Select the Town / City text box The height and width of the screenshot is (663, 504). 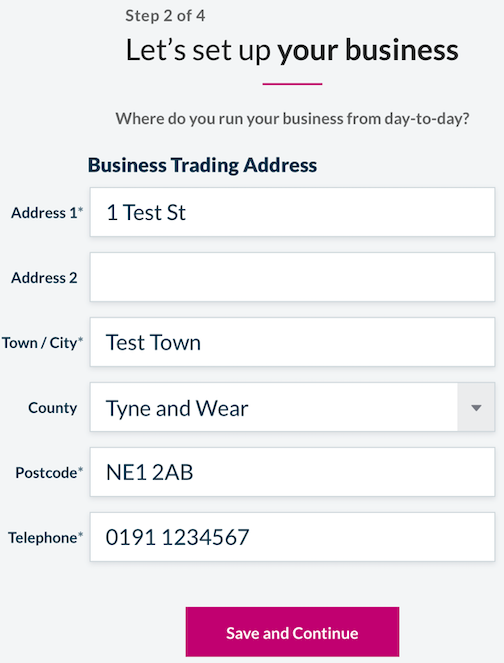coord(292,342)
